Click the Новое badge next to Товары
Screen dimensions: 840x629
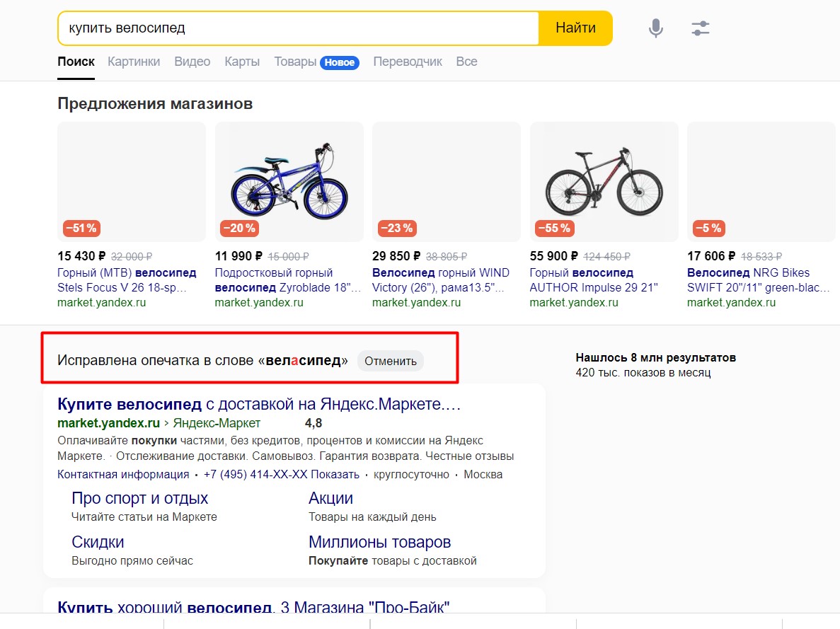(x=340, y=63)
